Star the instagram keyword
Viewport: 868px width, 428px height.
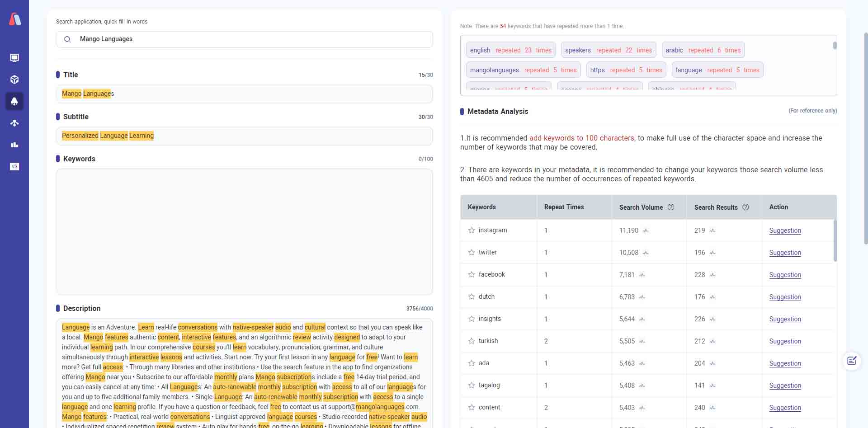click(x=472, y=230)
